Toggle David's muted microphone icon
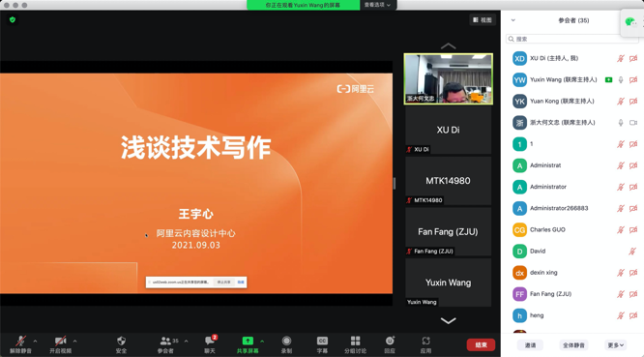The width and height of the screenshot is (644, 357). click(632, 251)
